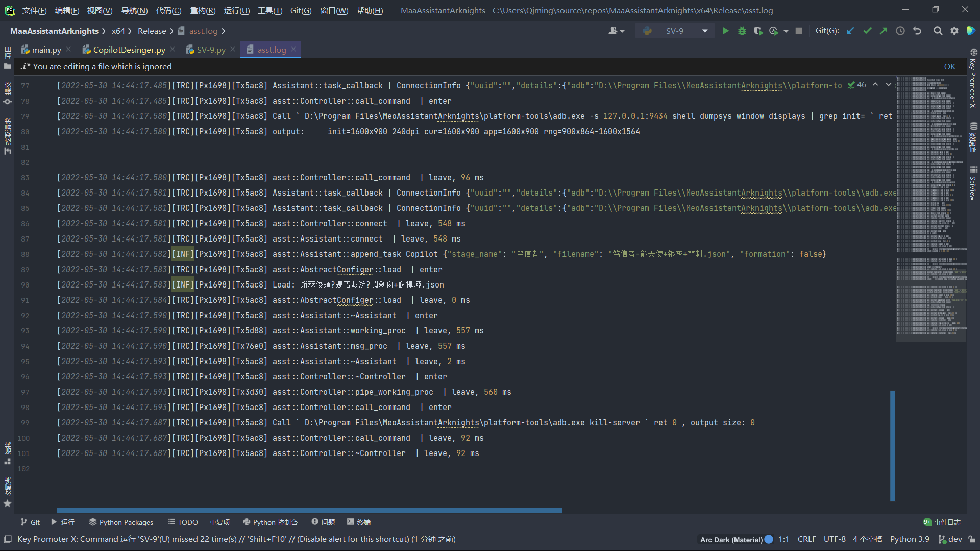
Task: Start debugging with the debug icon
Action: [x=742, y=31]
